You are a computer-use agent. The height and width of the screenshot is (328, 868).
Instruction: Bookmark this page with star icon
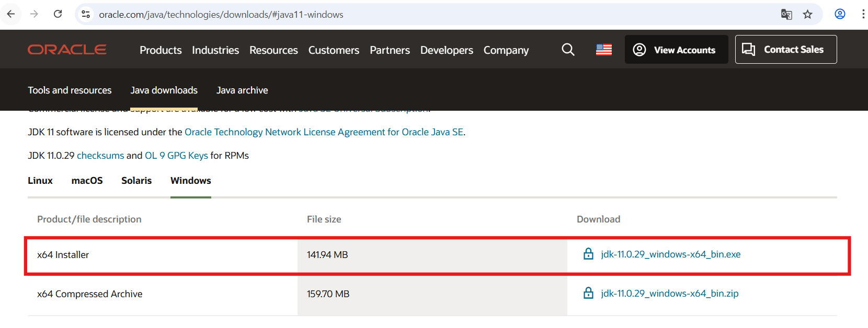tap(808, 14)
